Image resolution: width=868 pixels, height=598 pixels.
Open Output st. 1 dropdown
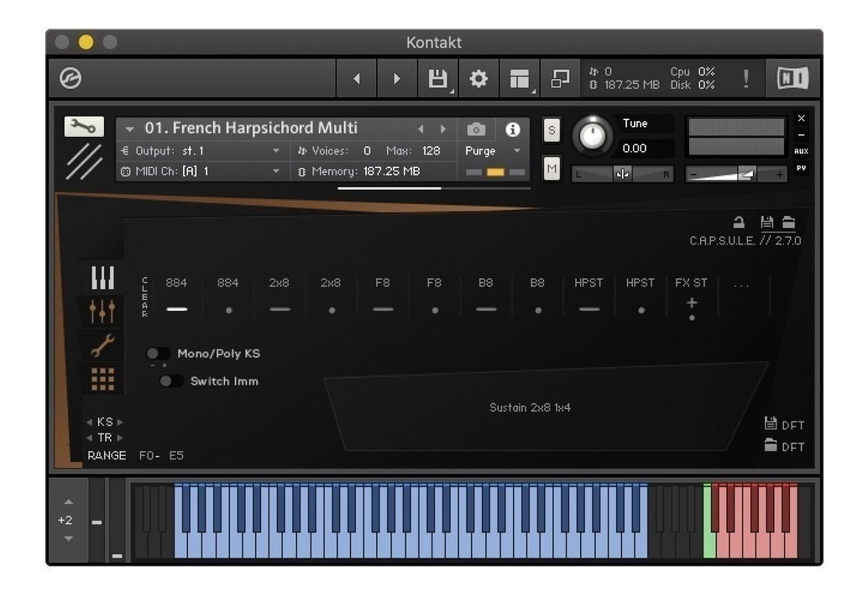202,150
